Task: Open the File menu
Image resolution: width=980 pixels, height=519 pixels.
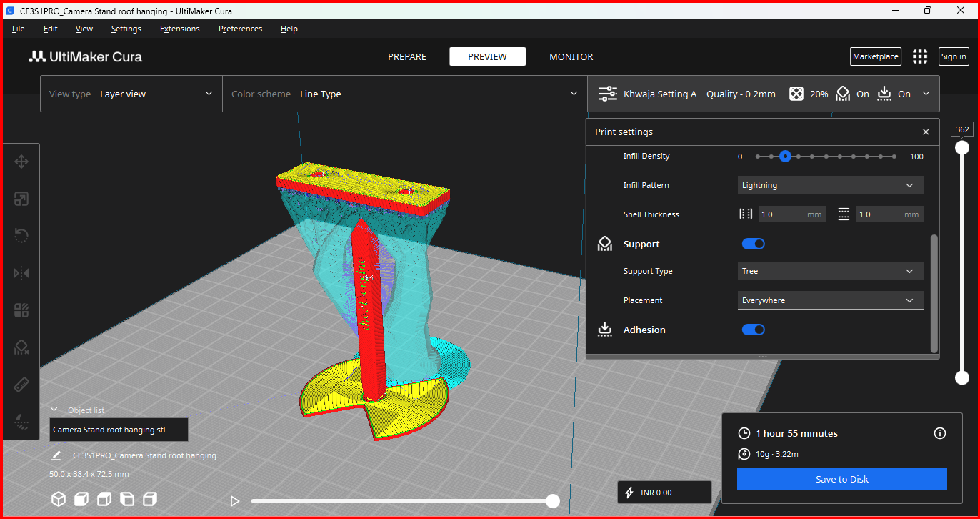Action: click(19, 29)
